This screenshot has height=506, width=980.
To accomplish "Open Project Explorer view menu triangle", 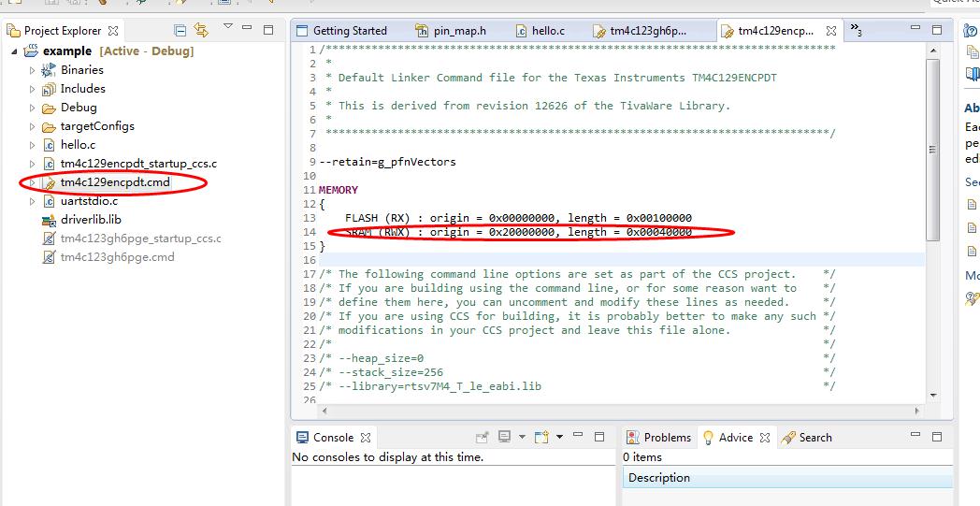I will [228, 27].
